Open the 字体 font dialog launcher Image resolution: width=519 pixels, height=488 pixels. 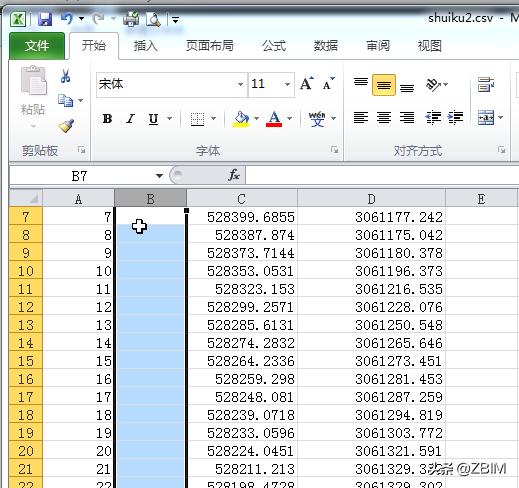pos(334,150)
